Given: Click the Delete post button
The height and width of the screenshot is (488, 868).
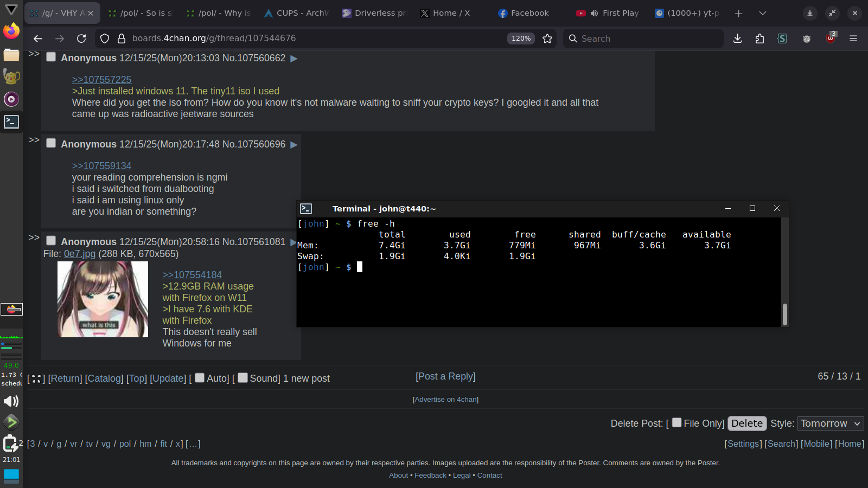Looking at the screenshot, I should pyautogui.click(x=747, y=423).
